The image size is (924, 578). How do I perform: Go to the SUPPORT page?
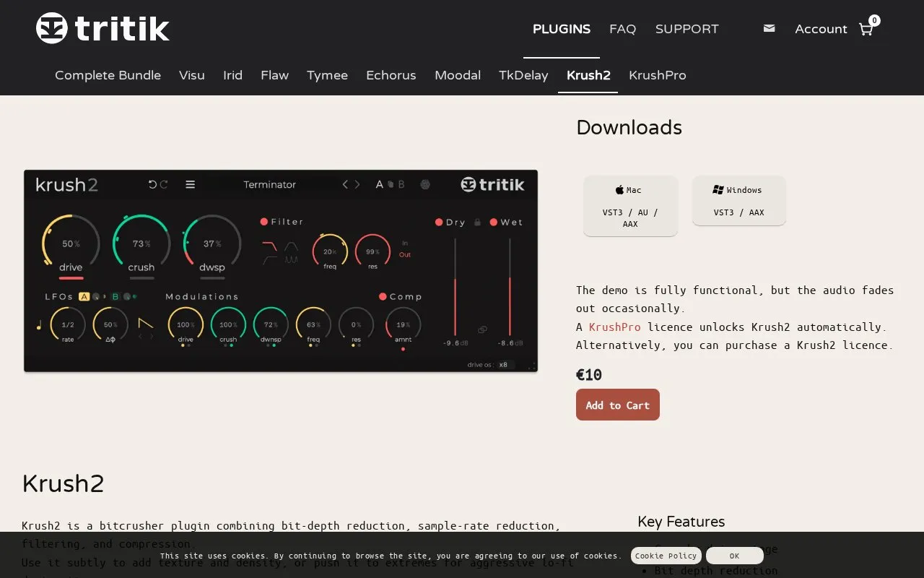(687, 29)
